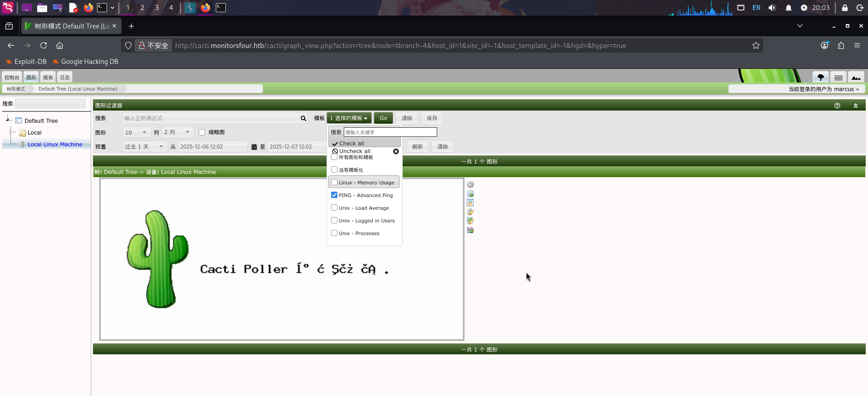Click 'Uncheck all' in template list
The height and width of the screenshot is (396, 868).
coord(351,151)
